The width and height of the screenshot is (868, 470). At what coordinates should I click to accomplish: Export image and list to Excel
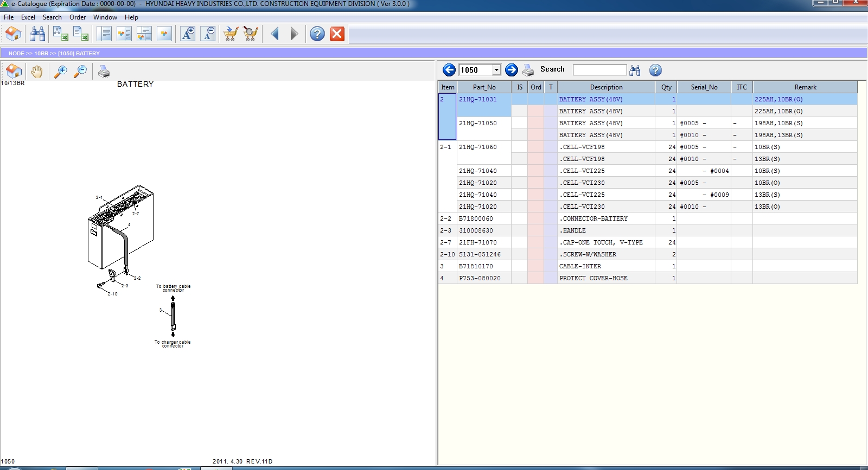pyautogui.click(x=60, y=34)
